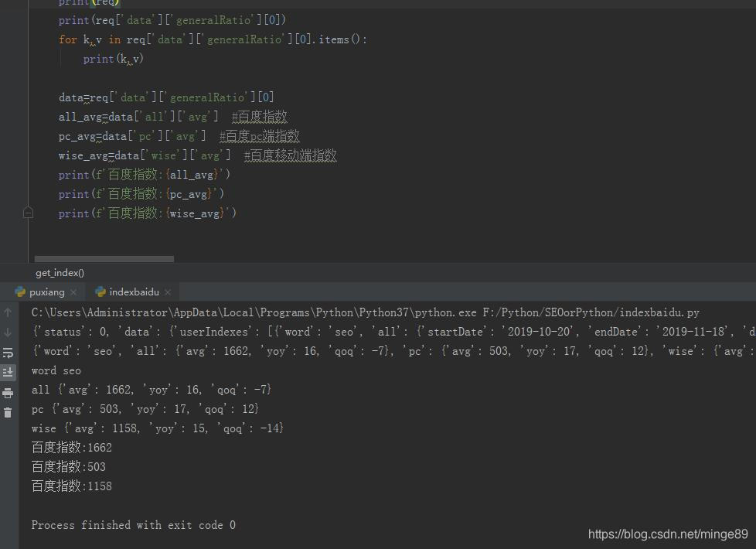Open the indexbaidu.py file path link

591,312
